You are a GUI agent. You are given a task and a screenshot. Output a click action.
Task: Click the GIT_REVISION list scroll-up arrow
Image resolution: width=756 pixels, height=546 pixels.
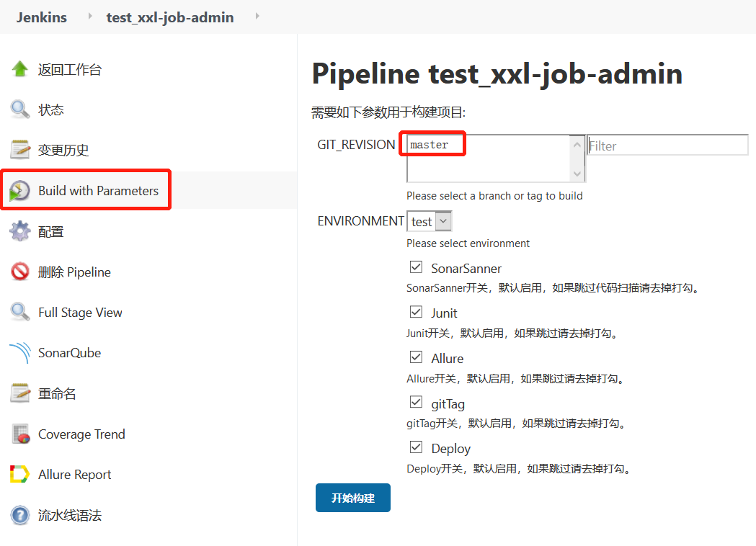pos(577,144)
